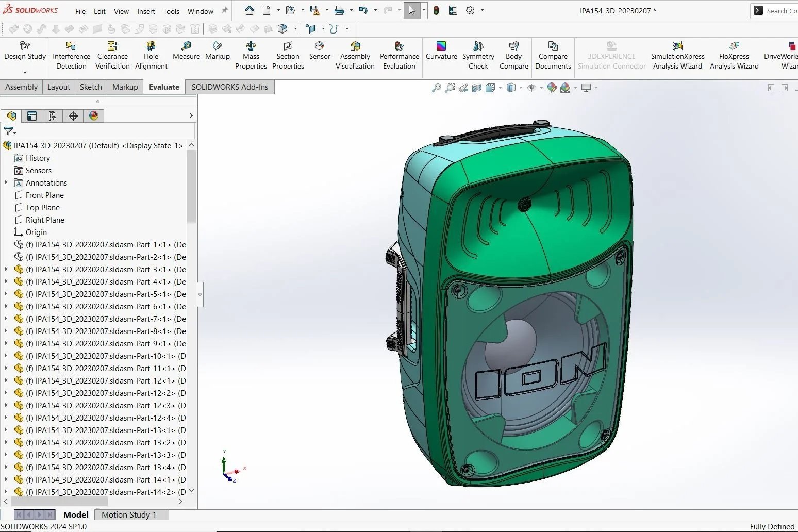
Task: Click Edit Appearance color sphere in view toolbar
Action: point(552,88)
